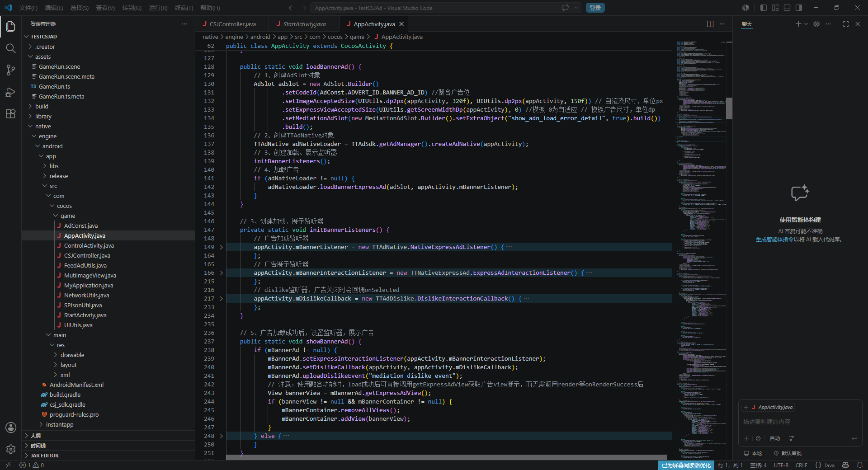Add context with plus in chat input toolbar
The height and width of the screenshot is (470, 868).
click(746, 438)
